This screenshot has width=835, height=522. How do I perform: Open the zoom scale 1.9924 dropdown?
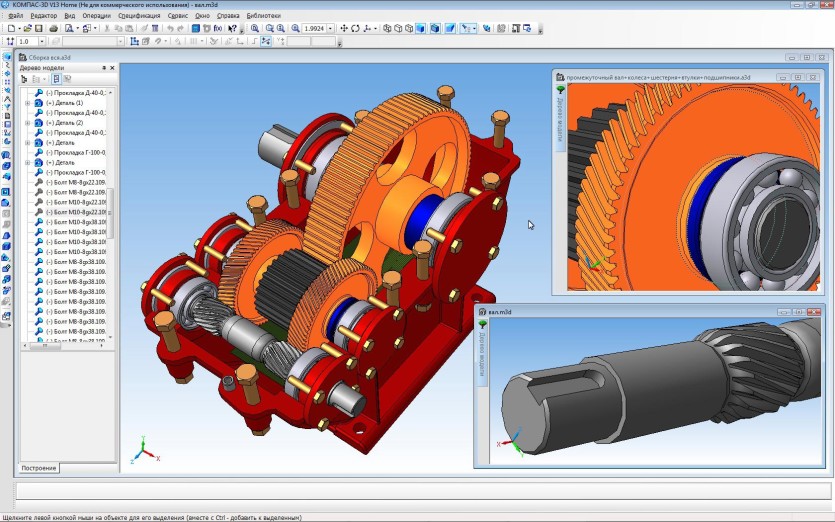click(330, 28)
